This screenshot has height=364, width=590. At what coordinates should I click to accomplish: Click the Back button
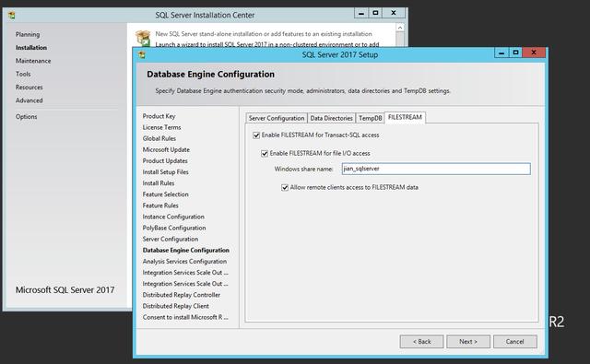coord(422,342)
